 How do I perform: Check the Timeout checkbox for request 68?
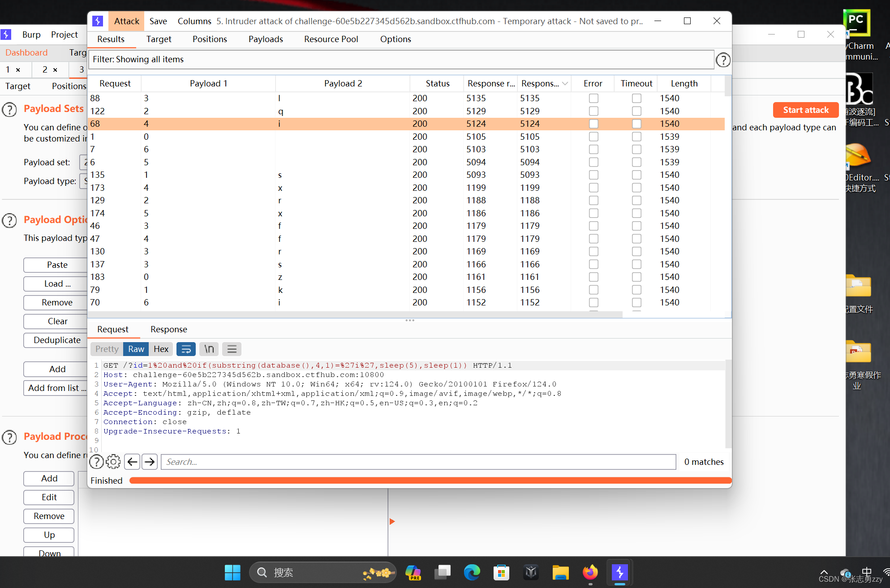tap(636, 124)
